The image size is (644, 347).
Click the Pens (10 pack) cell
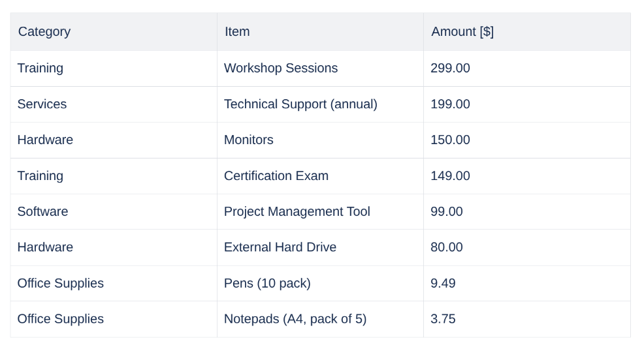(x=267, y=283)
